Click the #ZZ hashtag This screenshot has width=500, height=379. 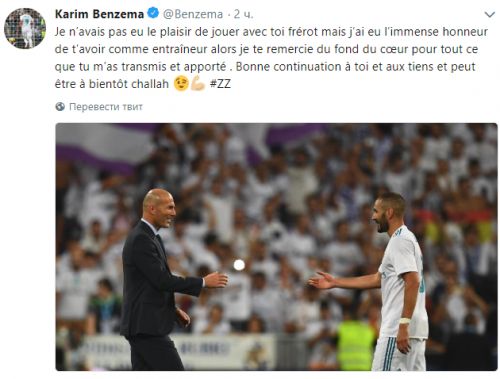[220, 83]
